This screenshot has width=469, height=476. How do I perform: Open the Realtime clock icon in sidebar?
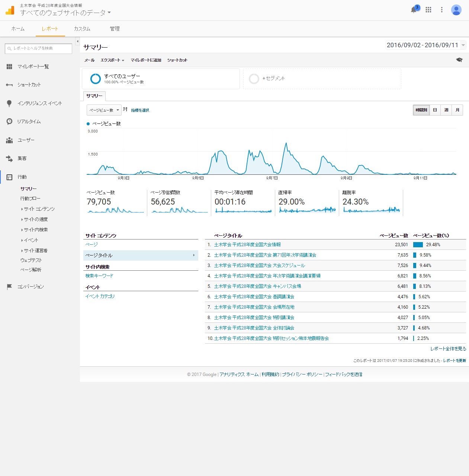click(10, 122)
